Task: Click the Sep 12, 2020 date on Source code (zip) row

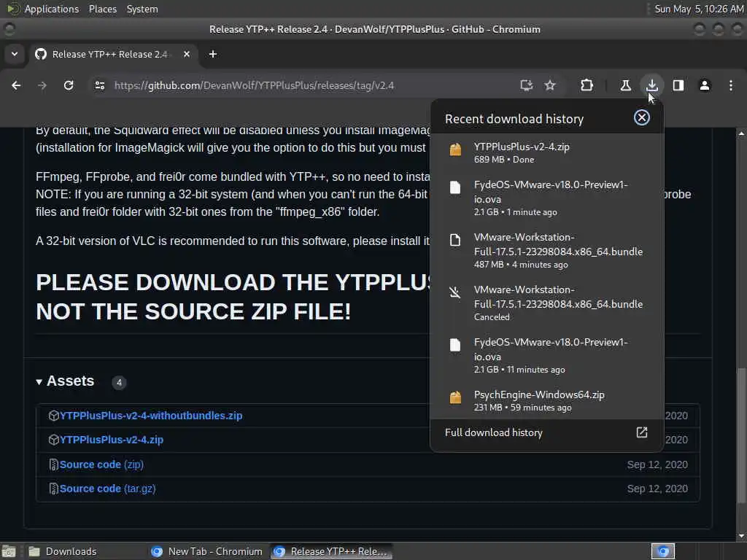Action: (657, 464)
